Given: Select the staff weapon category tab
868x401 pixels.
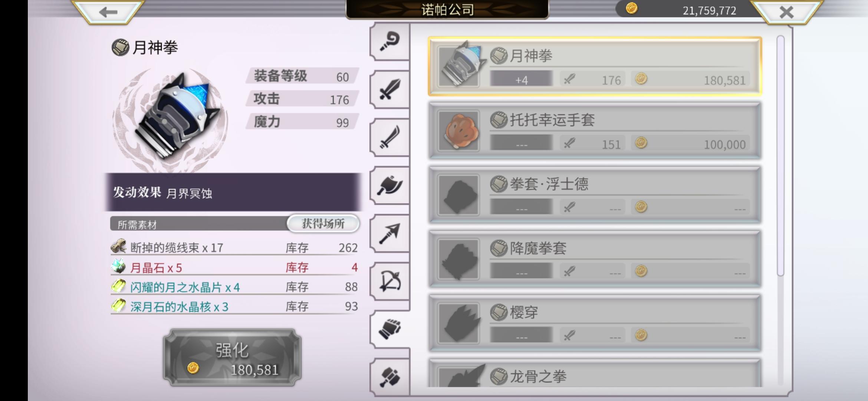Looking at the screenshot, I should click(390, 41).
